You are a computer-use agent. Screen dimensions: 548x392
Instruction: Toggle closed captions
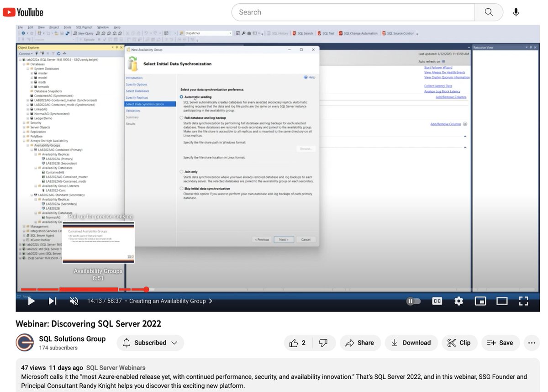click(437, 301)
